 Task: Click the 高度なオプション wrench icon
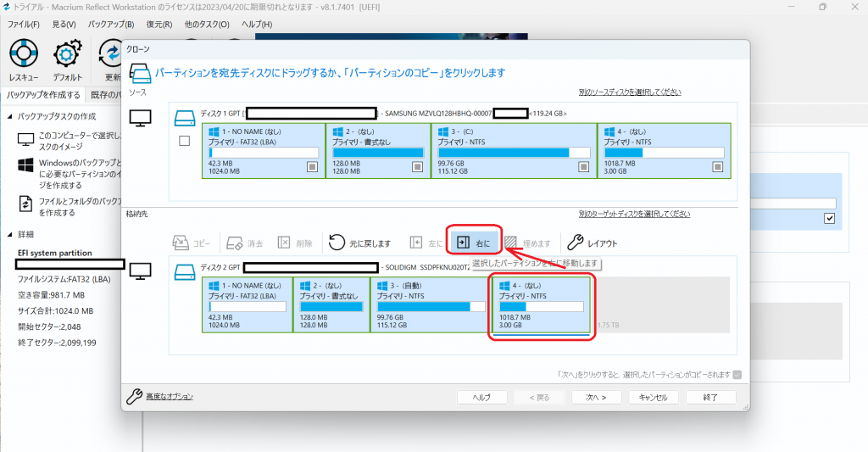click(x=134, y=397)
